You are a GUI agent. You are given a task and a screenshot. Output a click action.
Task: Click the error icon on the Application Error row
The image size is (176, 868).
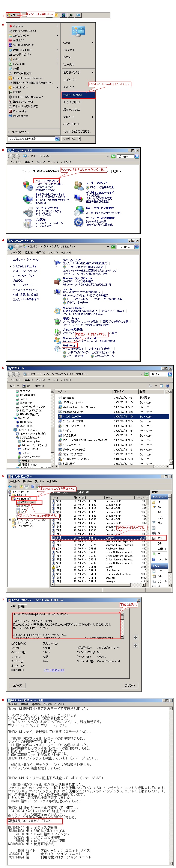[54, 549]
